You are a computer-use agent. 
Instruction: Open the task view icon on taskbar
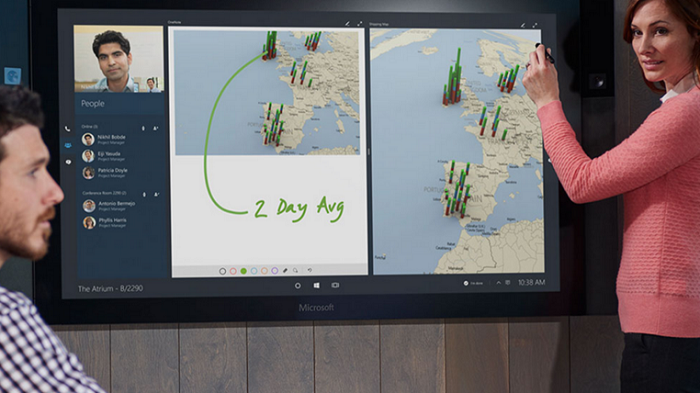tap(335, 285)
